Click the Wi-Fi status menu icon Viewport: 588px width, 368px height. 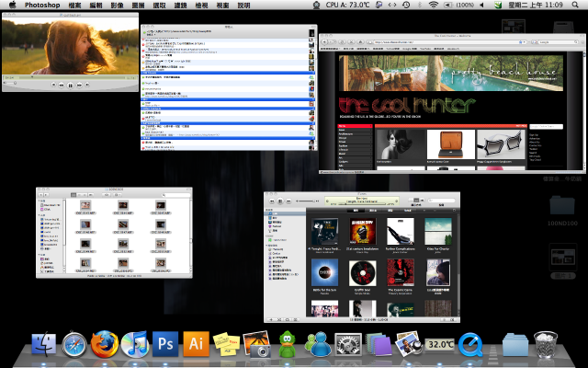coord(433,6)
